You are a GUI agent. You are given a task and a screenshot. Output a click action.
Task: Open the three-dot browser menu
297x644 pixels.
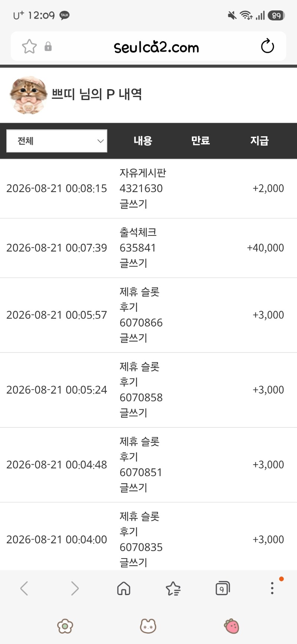tap(272, 588)
